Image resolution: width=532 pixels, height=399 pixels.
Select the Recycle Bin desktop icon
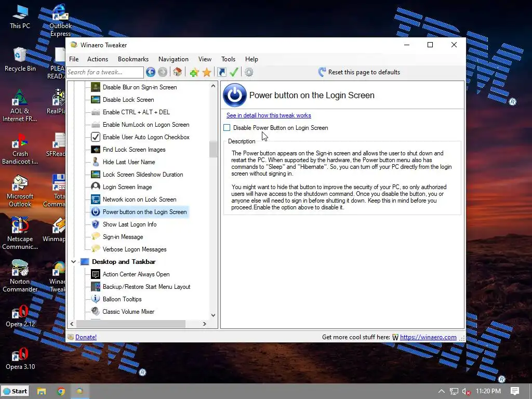point(20,60)
